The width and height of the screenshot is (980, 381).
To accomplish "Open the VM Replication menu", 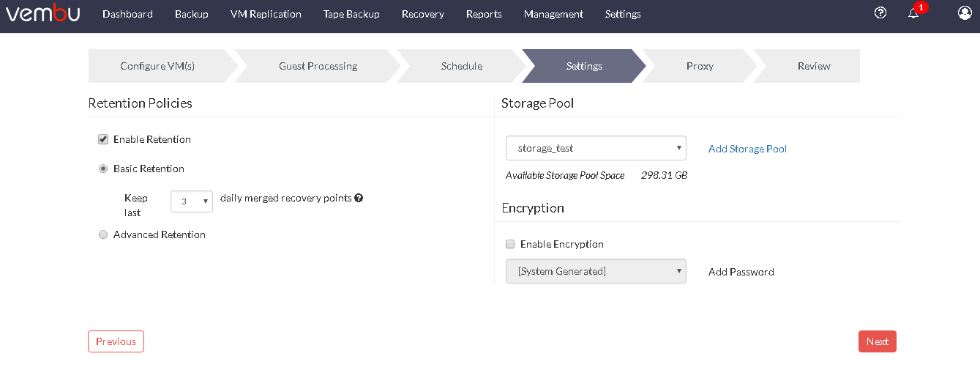I will click(266, 14).
